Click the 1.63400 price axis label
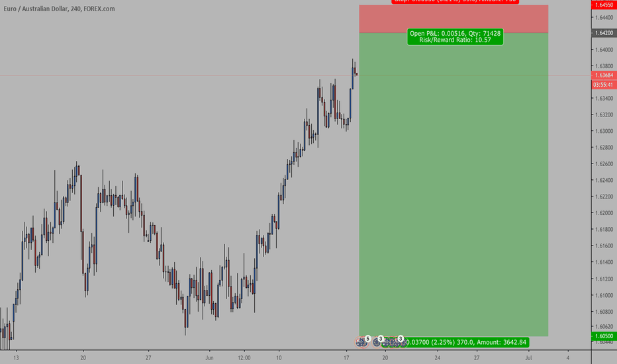The image size is (617, 364). click(604, 99)
